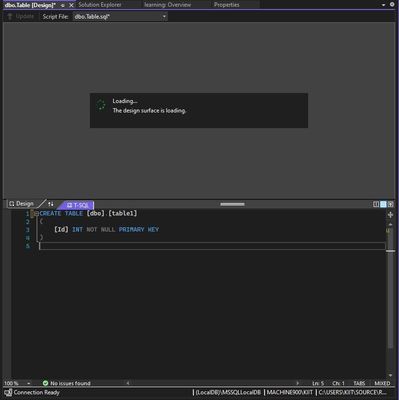The width and height of the screenshot is (399, 400).
Task: Open the learning: Overview tab
Action: click(168, 5)
